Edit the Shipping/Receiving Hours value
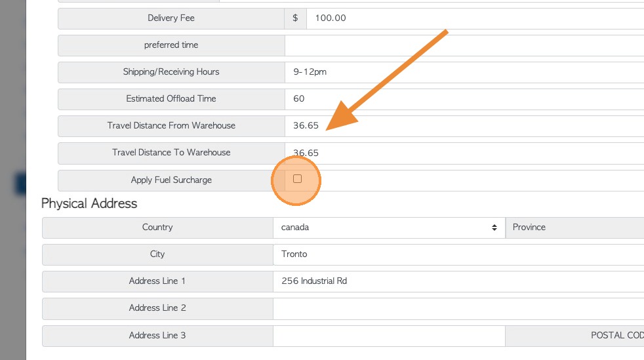 coord(459,72)
